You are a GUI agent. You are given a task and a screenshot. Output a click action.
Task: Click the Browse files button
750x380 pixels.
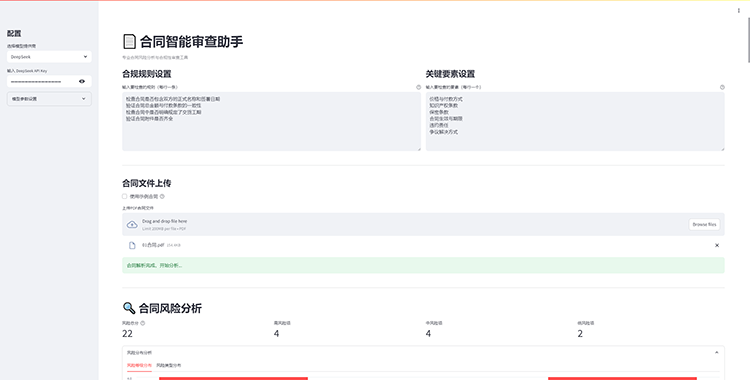click(x=704, y=224)
